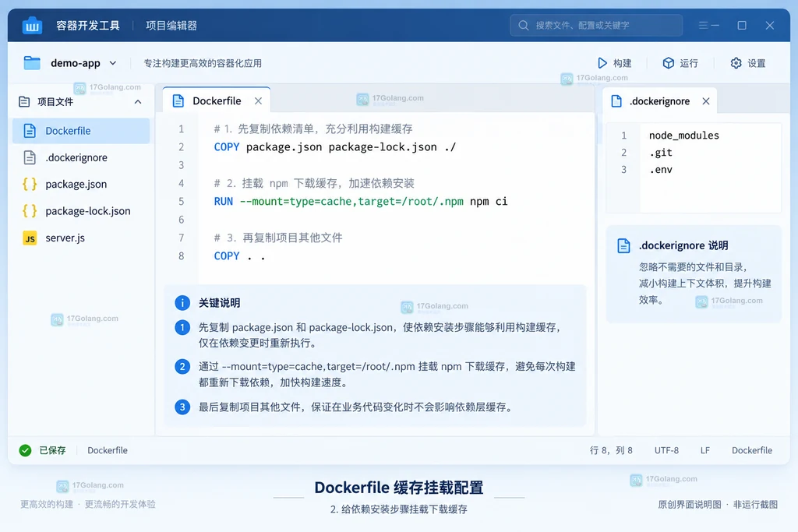
Task: Click status bar cursor position 行 8, 列 8
Action: (611, 450)
